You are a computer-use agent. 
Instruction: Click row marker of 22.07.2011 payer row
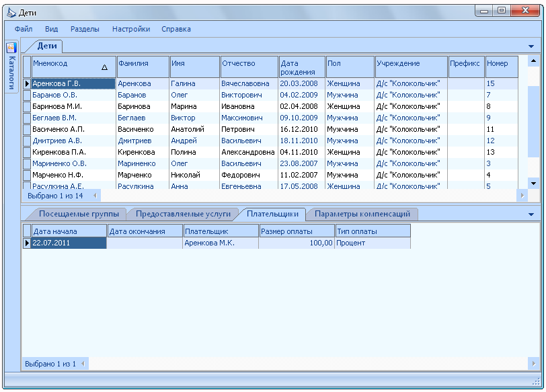[x=27, y=243]
